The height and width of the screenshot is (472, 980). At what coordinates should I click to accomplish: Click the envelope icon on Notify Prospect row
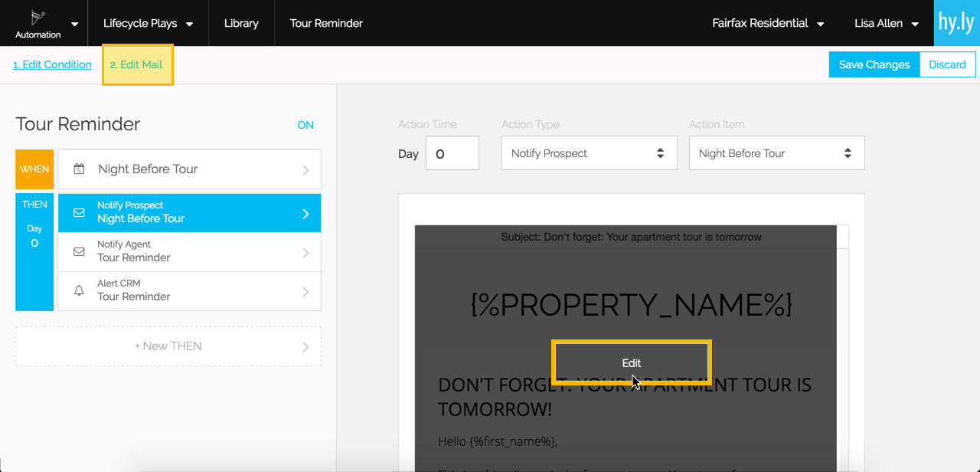[x=79, y=213]
